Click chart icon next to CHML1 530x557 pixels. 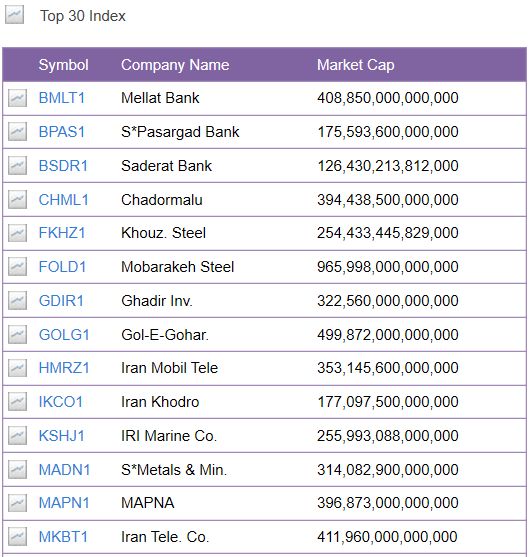pos(17,200)
